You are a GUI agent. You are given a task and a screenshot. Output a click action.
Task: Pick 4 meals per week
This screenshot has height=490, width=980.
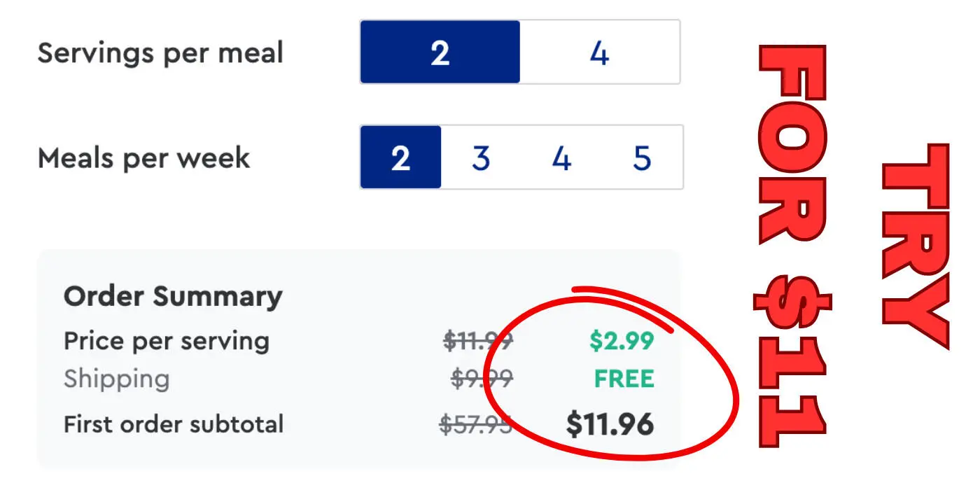pos(561,157)
